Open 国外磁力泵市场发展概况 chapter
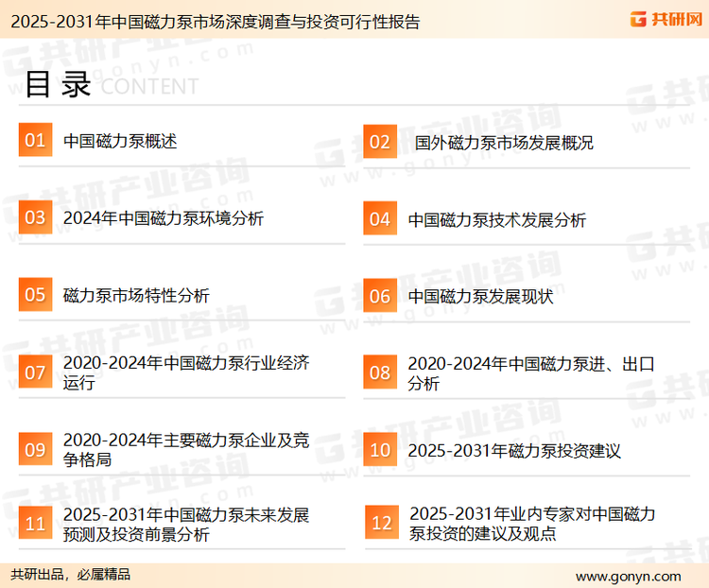Screen dimensions: 709x588 (504, 143)
